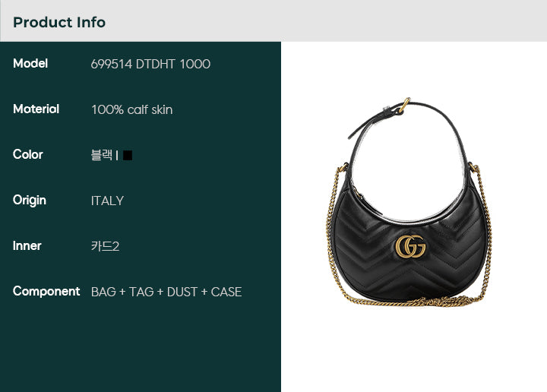Click the Inner label
Viewport: 547px width, 392px height.
(27, 246)
